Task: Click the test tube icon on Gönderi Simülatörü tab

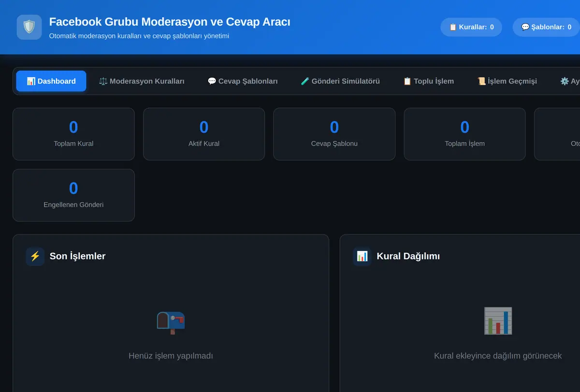Action: coord(305,81)
